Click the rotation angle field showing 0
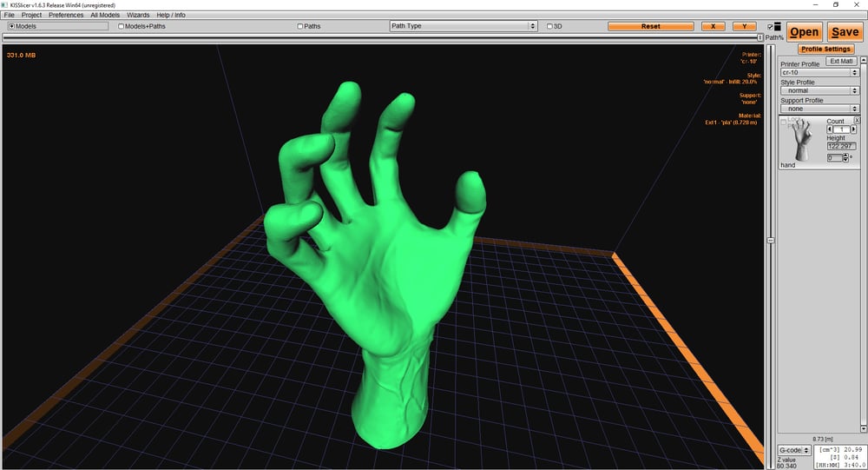This screenshot has width=868, height=470. [x=834, y=158]
